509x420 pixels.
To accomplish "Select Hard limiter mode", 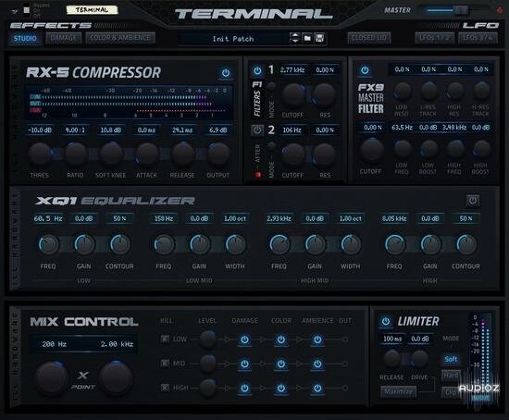I will pos(451,376).
